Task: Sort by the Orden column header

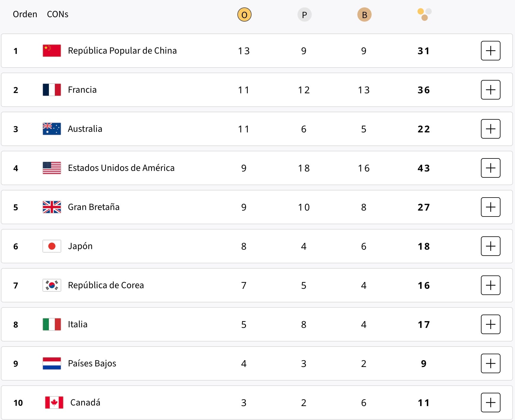Action: [25, 14]
